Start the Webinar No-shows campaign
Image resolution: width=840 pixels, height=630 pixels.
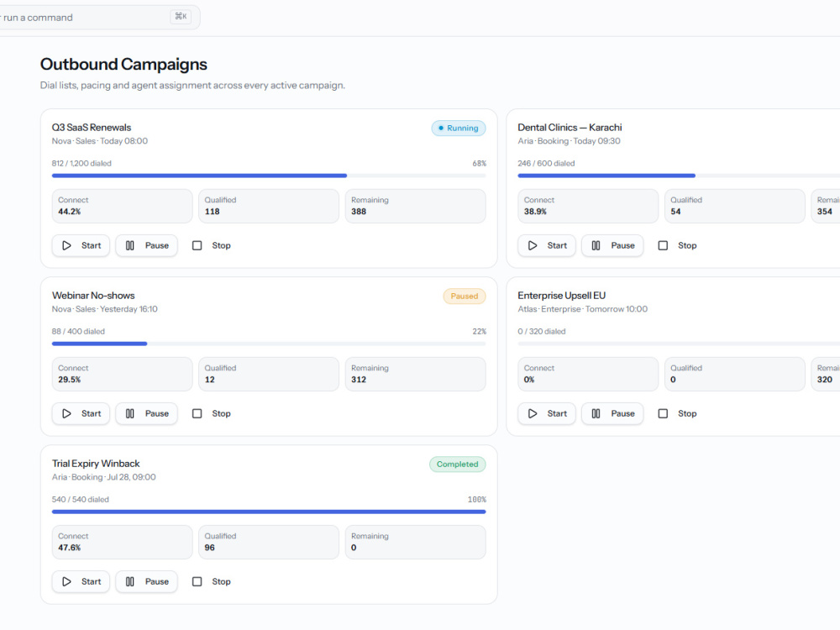click(x=81, y=413)
